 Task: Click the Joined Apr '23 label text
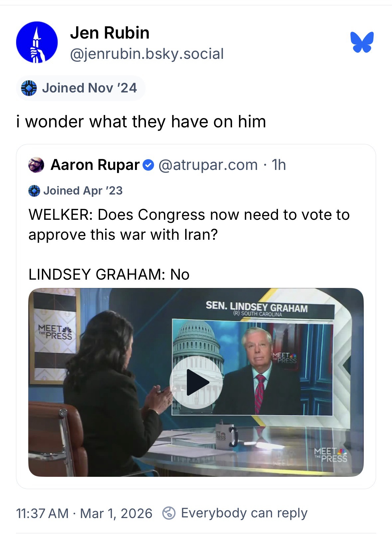(83, 191)
